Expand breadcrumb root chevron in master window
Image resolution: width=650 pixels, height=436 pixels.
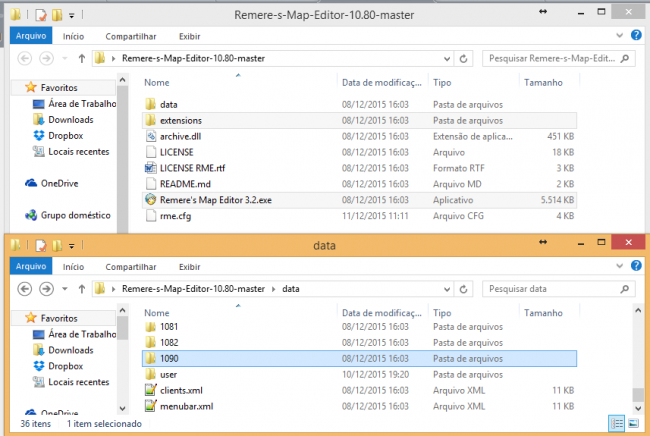click(x=113, y=58)
